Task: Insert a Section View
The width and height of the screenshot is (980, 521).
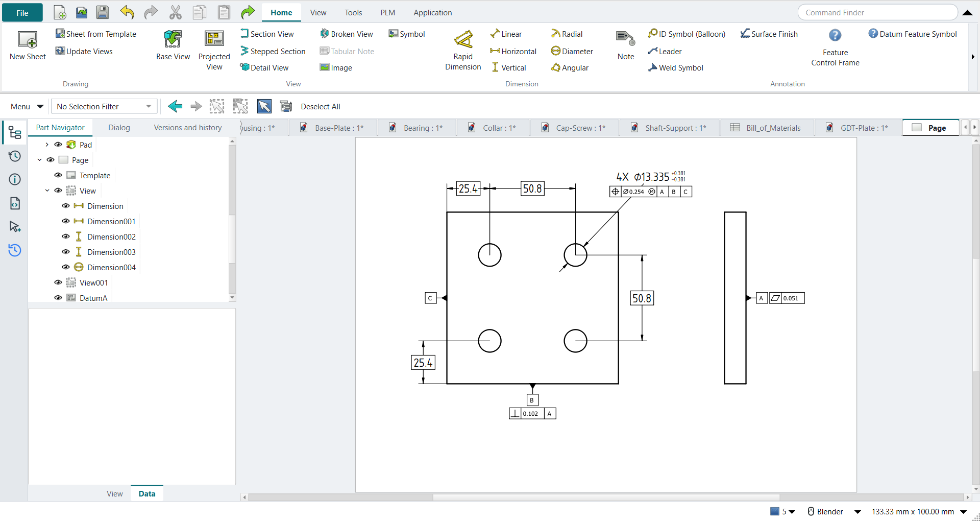Action: (267, 34)
